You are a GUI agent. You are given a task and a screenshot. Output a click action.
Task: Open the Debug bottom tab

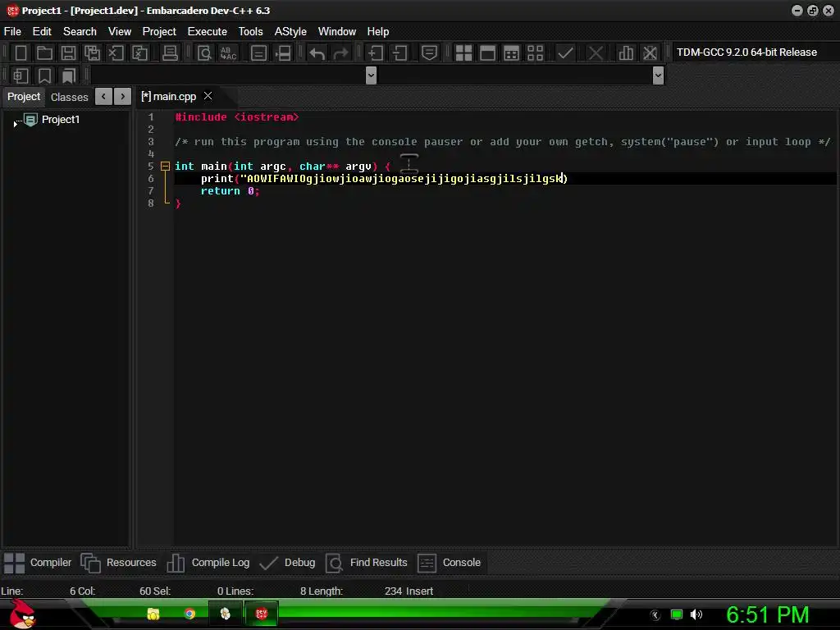pos(287,563)
